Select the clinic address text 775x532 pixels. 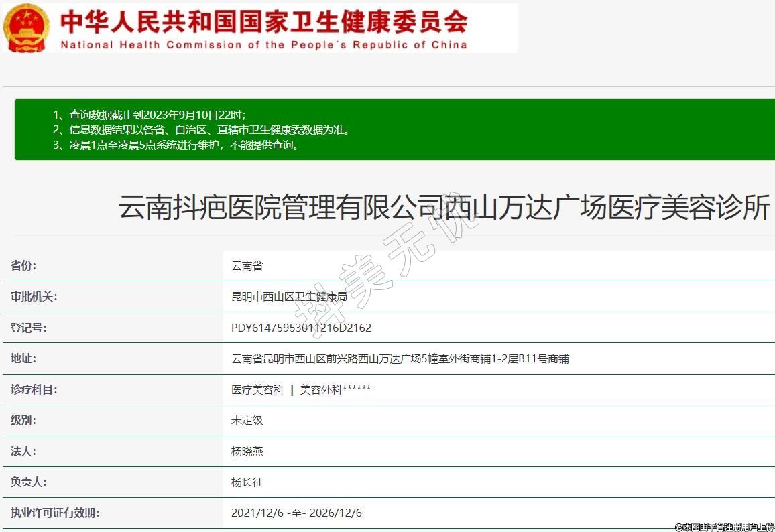[400, 358]
